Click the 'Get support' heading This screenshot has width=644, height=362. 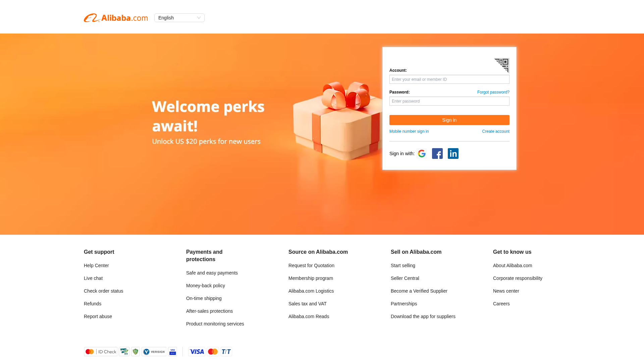click(99, 252)
